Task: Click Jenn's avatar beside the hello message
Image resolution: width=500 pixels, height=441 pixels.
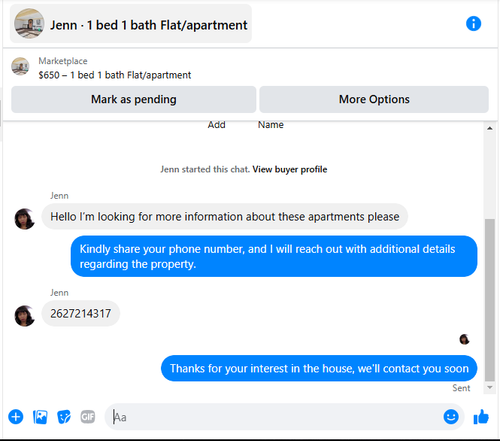Action: 25,219
